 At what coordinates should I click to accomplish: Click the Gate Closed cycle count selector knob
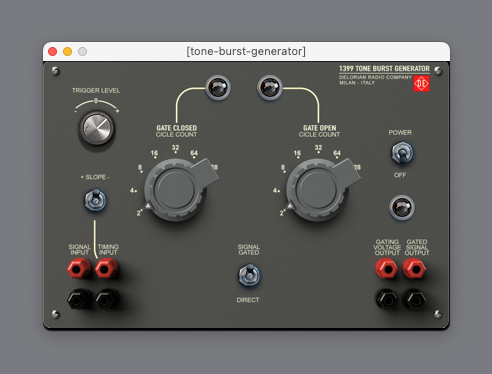[176, 189]
